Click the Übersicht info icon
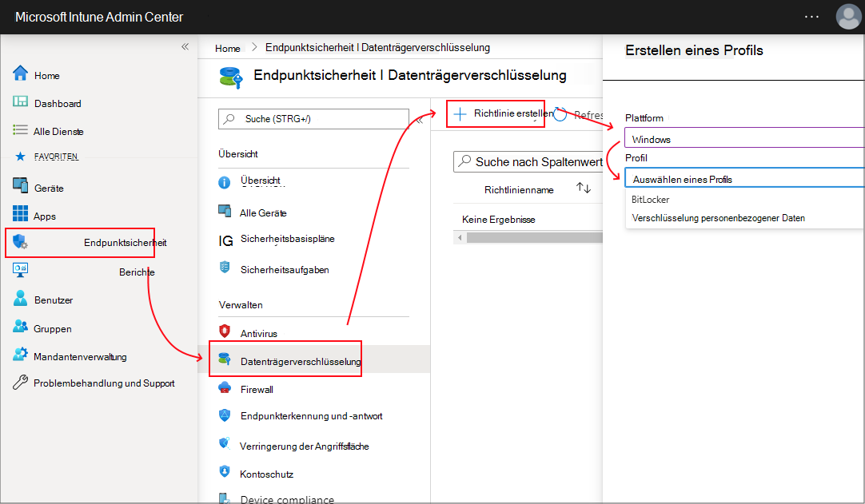 pyautogui.click(x=225, y=182)
